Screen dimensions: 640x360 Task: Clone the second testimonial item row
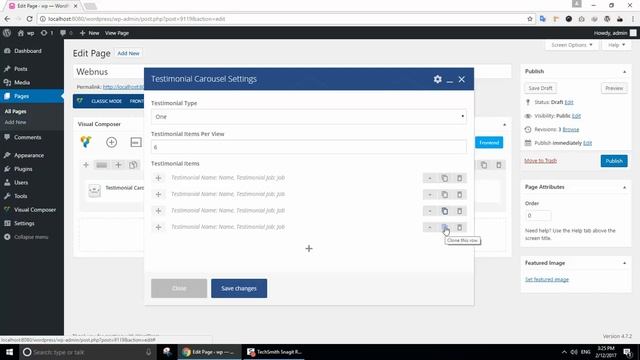(444, 195)
